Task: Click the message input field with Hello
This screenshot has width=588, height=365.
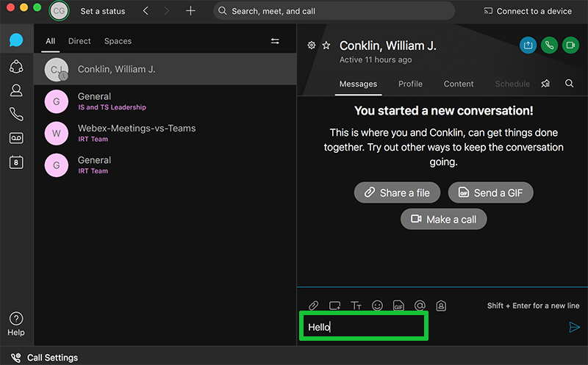Action: (x=364, y=327)
